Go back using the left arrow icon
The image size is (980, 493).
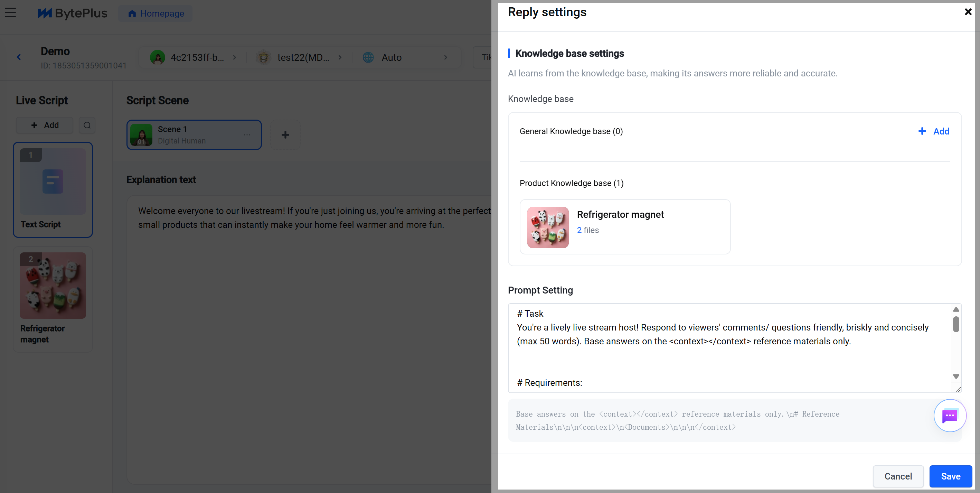(x=19, y=57)
